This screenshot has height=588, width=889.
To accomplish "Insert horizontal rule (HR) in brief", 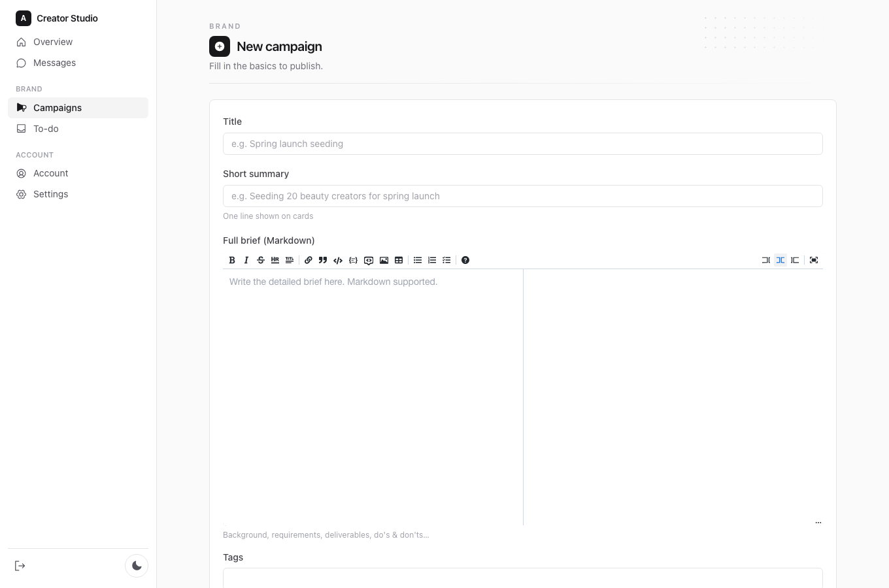I will point(275,260).
